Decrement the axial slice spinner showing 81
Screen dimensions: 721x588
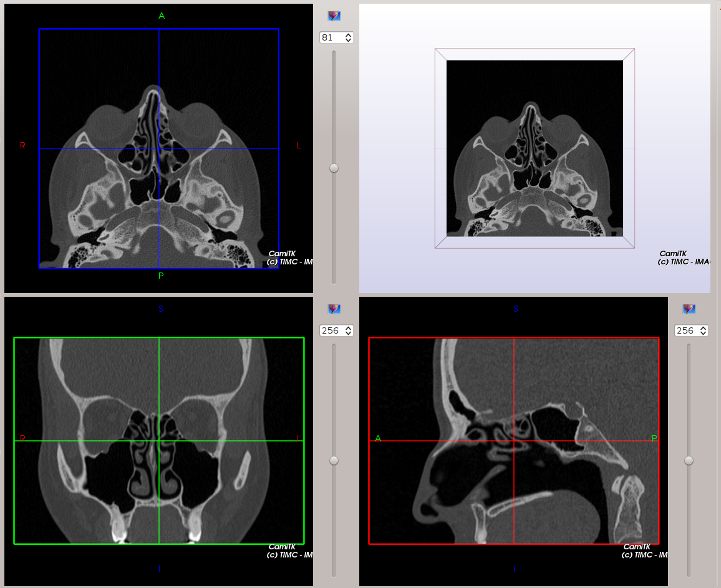(349, 40)
